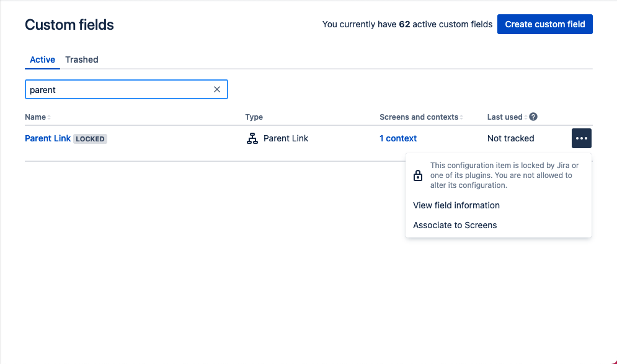Click the Not tracked value in row
The width and height of the screenshot is (617, 364).
pos(510,138)
